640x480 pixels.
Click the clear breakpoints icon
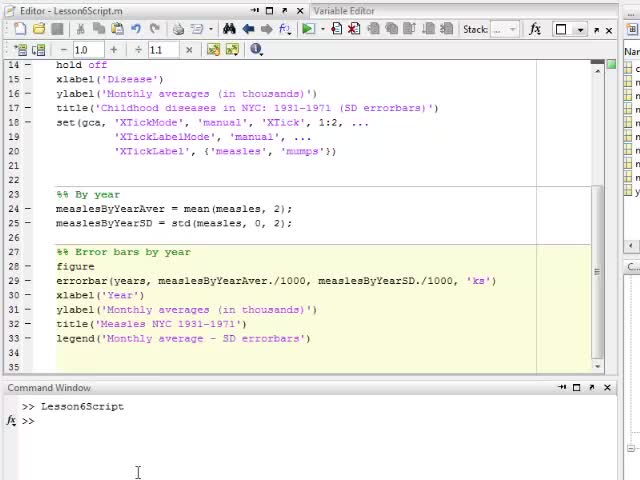(x=353, y=29)
